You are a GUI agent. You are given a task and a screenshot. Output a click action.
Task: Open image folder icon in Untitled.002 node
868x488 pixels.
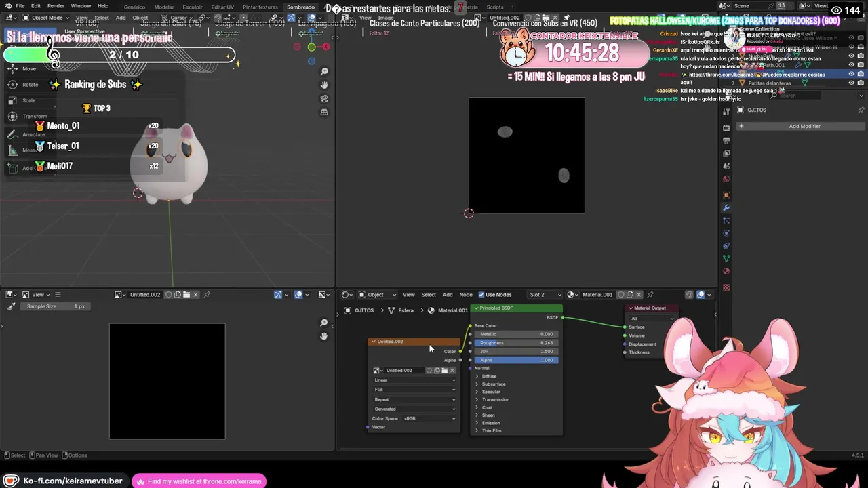[x=444, y=371]
